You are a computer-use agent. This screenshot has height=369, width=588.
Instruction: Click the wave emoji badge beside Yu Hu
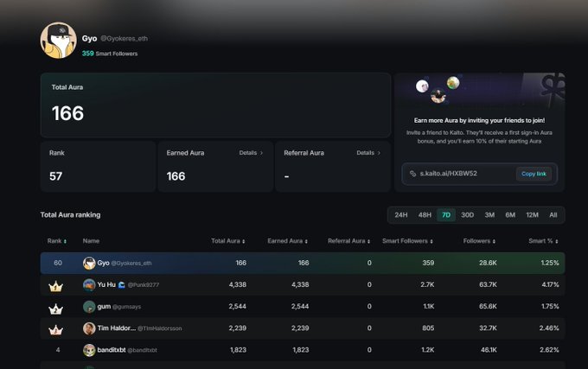[122, 285]
